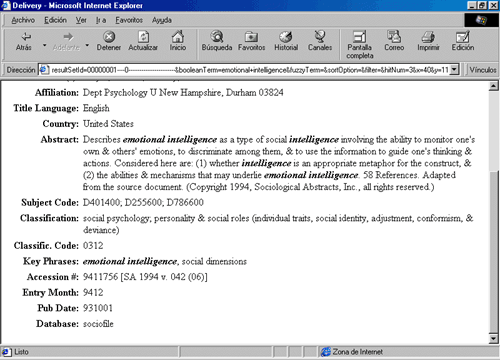
Task: Minimize the Internet Explorer window
Action: click(x=472, y=6)
